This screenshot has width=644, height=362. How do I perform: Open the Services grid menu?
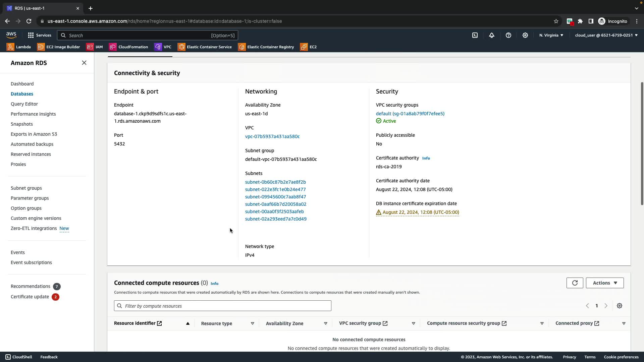click(x=39, y=35)
